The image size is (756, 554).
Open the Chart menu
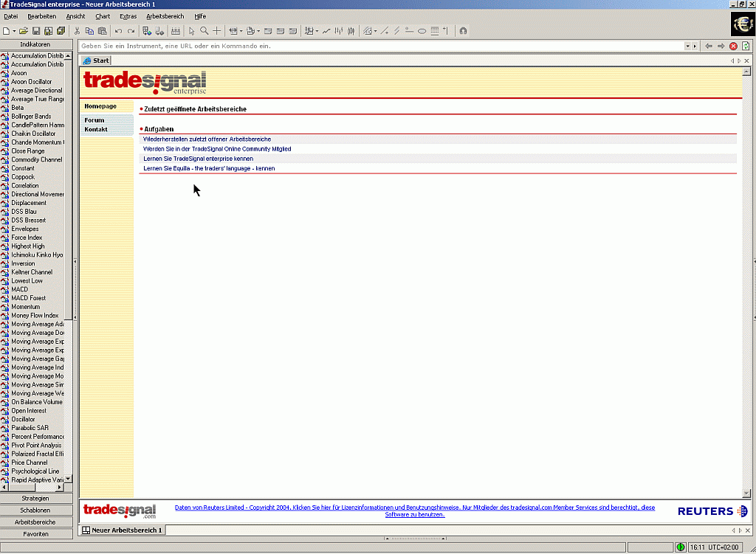(103, 16)
